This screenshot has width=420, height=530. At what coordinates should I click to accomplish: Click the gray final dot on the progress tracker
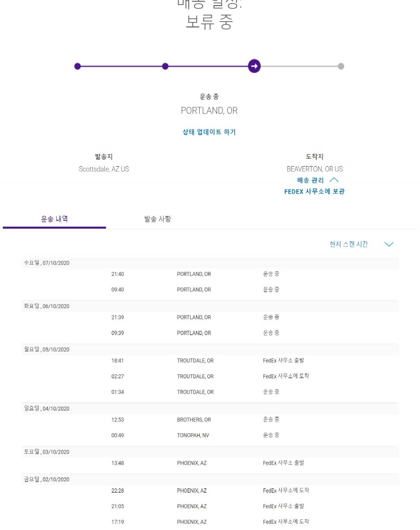[x=341, y=66]
